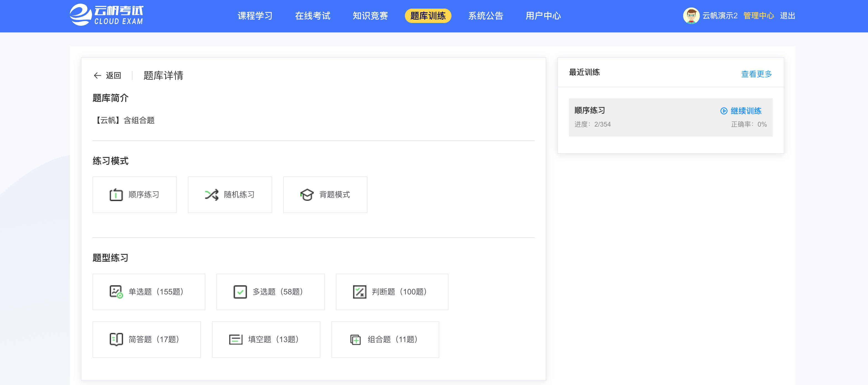Practice 判断题 (100题)
This screenshot has height=385, width=868.
(392, 292)
